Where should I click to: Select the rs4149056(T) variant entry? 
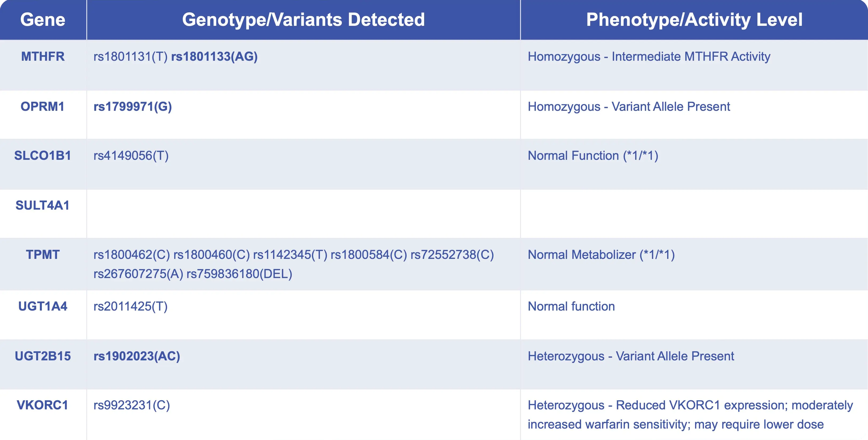point(131,156)
